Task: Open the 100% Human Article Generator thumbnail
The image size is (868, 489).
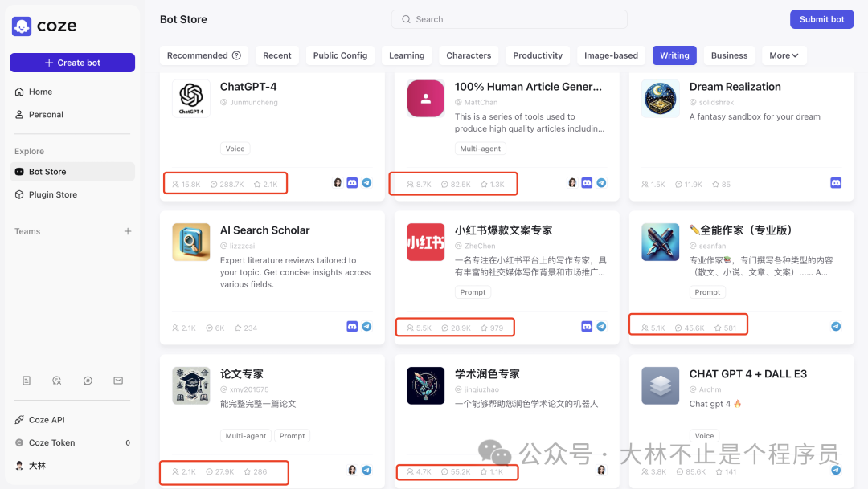Action: point(426,99)
